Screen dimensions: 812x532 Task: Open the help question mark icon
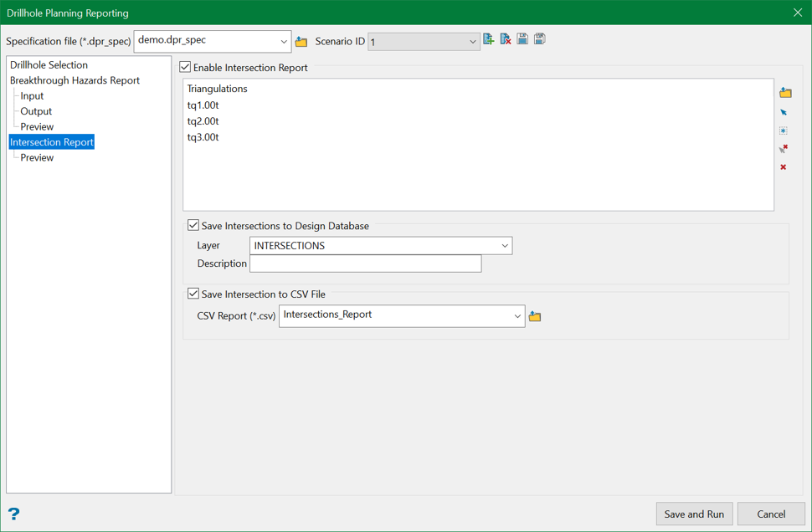[13, 514]
